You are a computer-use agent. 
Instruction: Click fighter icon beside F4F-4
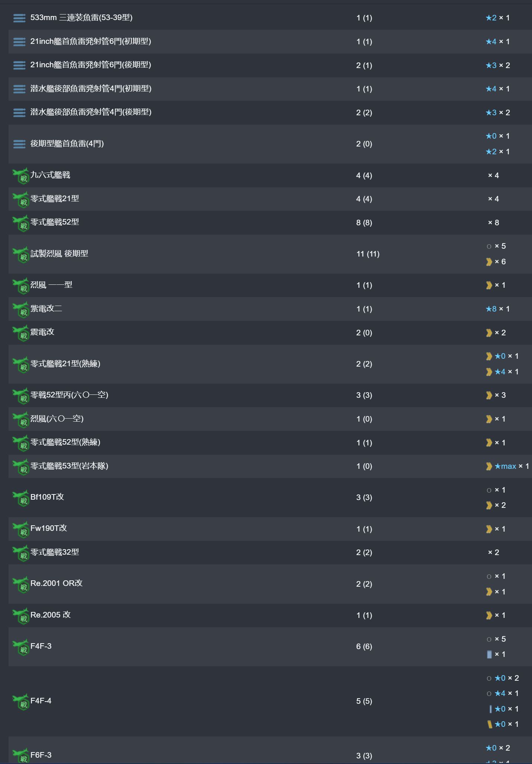click(x=21, y=702)
